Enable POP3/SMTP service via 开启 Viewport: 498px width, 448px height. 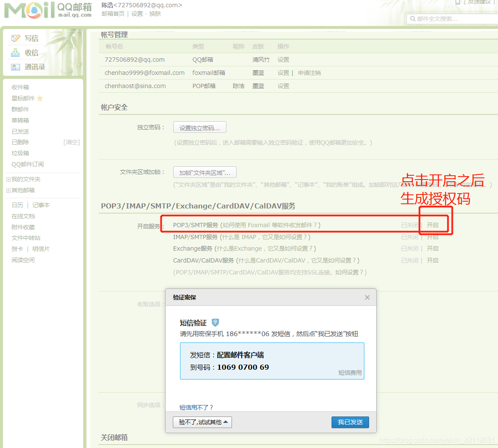click(432, 225)
